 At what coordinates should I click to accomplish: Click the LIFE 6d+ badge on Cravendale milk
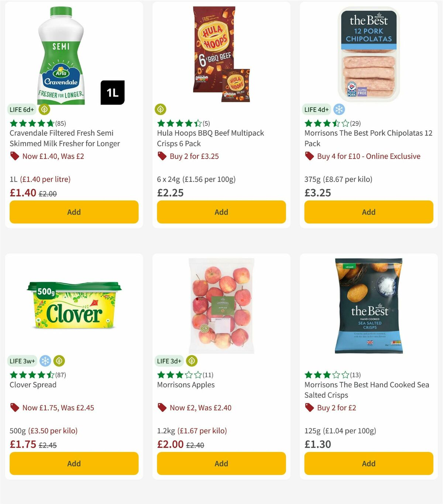pos(21,110)
